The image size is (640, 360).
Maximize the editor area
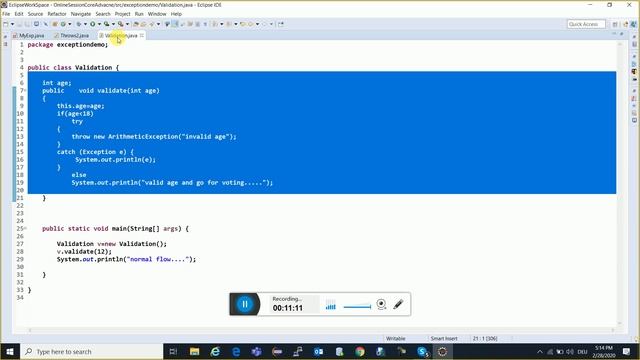coord(622,34)
